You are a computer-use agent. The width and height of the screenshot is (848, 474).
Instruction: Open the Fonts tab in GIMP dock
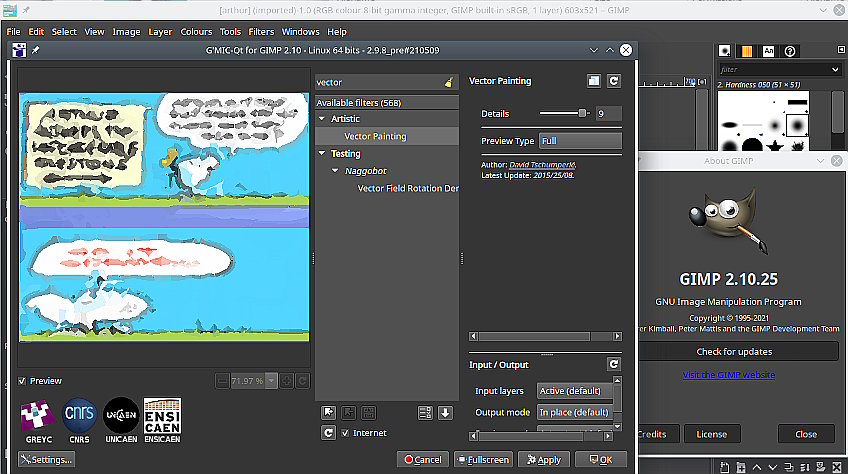click(768, 51)
